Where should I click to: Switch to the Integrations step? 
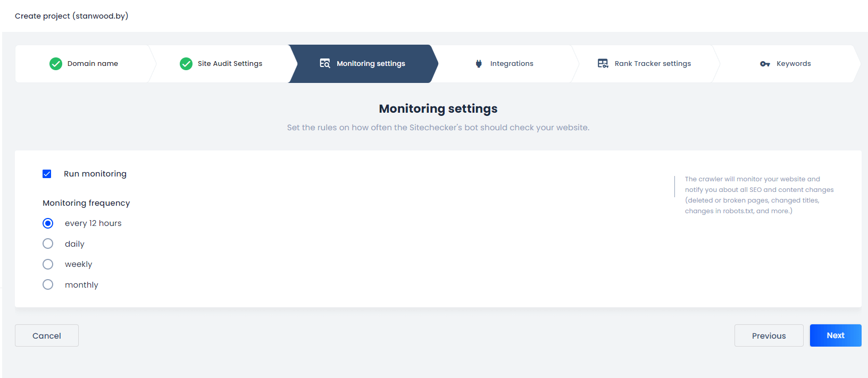511,64
